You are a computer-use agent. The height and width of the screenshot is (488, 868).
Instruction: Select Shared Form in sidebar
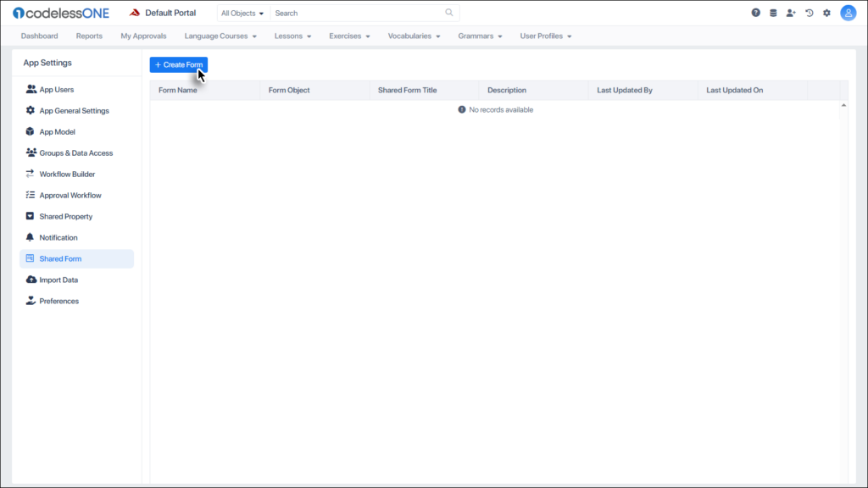tap(76, 259)
